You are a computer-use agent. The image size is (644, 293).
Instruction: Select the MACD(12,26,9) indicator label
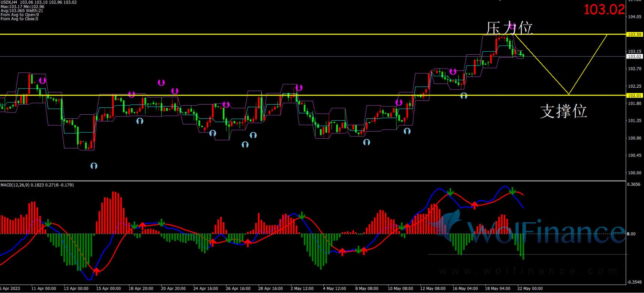tap(37, 185)
